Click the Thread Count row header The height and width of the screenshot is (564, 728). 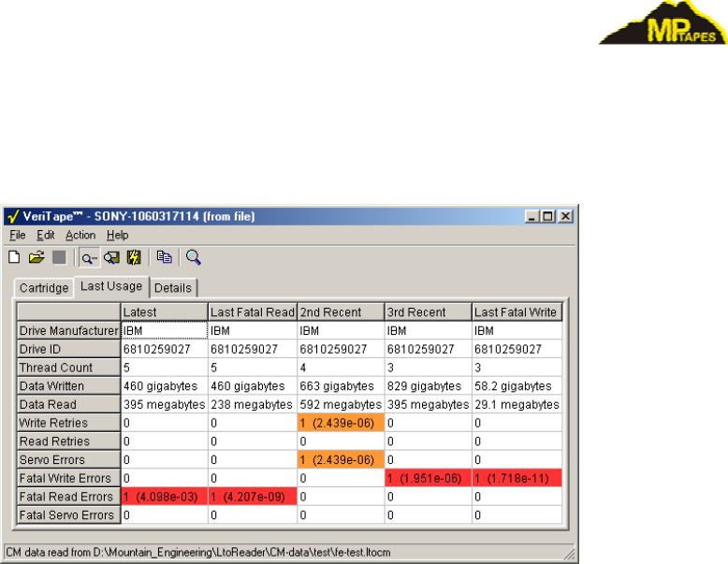tap(68, 368)
